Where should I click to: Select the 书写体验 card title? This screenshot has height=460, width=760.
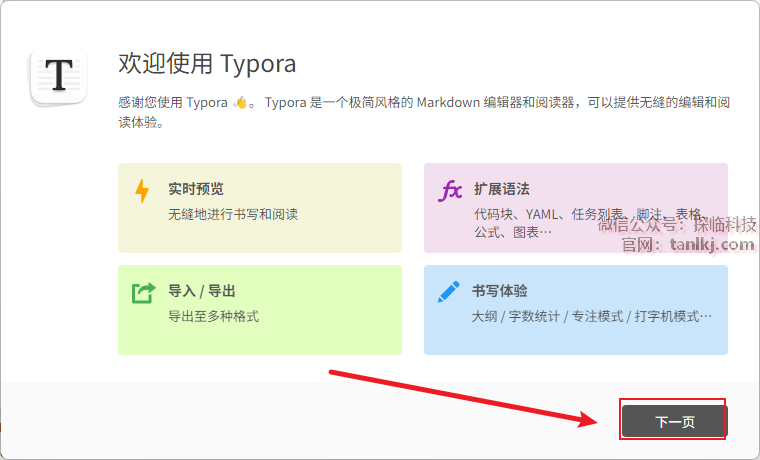point(500,291)
